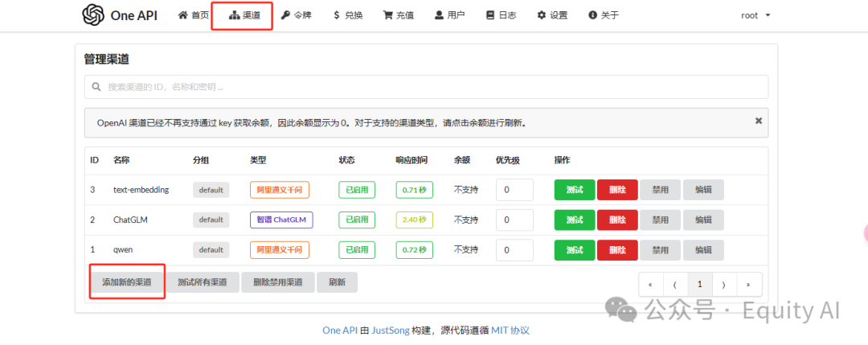Sort by 优先级 column header
Screen dimensions: 868x345
click(x=508, y=161)
